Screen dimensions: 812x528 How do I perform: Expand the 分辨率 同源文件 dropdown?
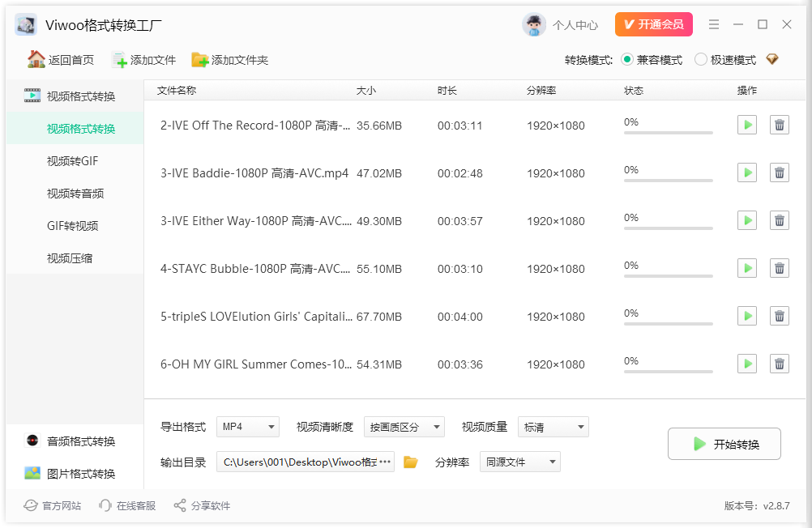click(x=519, y=461)
